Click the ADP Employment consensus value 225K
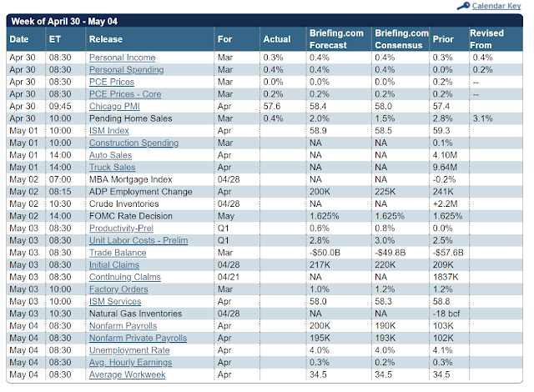 click(x=385, y=192)
